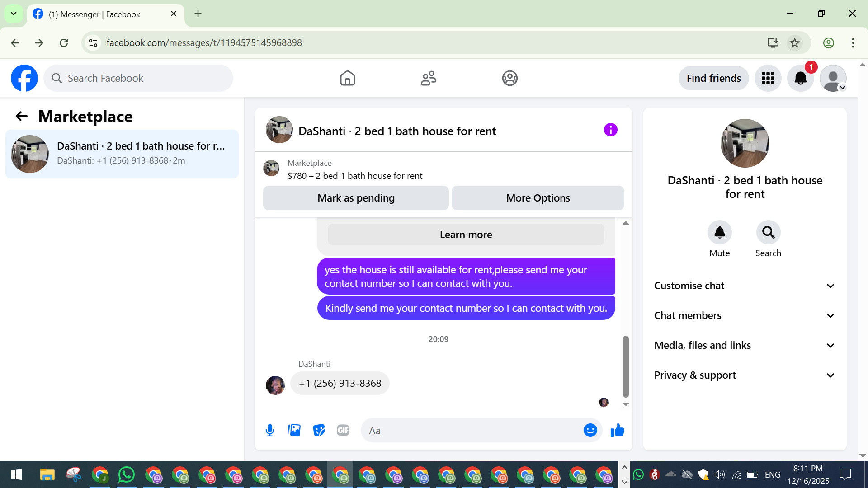Choose a sticker icon

point(319,430)
